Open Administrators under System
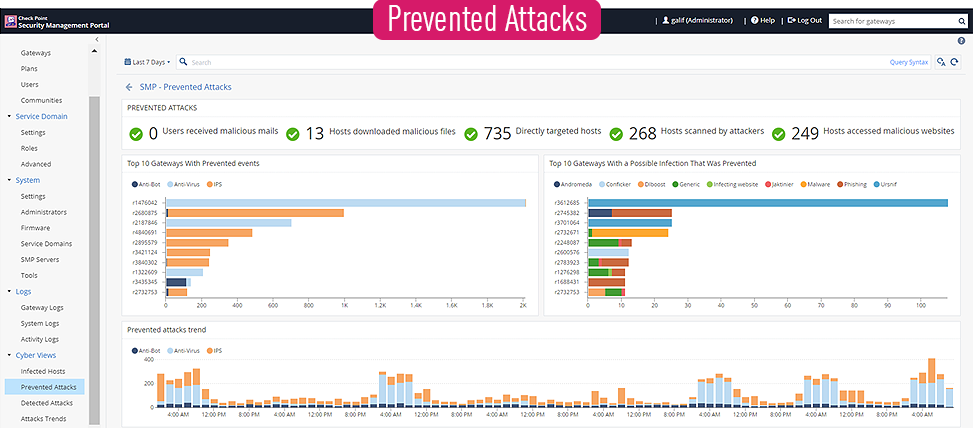Screen dimensions: 973x428 tap(43, 212)
